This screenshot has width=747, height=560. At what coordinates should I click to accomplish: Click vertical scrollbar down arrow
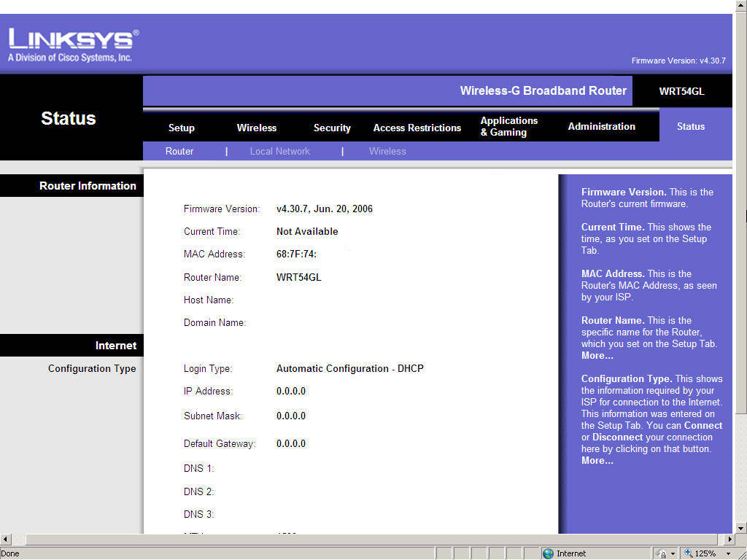click(741, 527)
